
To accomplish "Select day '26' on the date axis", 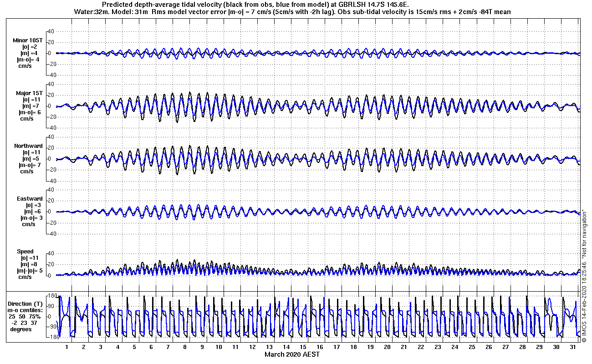I will pos(488,347).
